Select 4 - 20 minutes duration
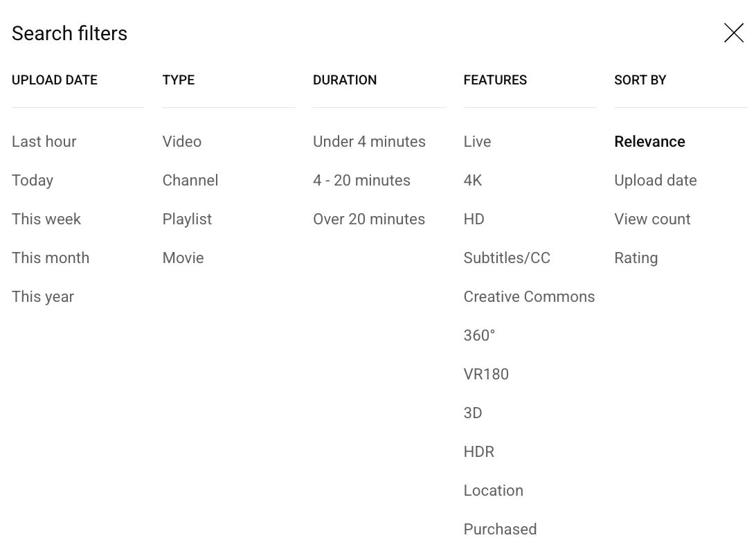The width and height of the screenshot is (756, 558). click(361, 181)
